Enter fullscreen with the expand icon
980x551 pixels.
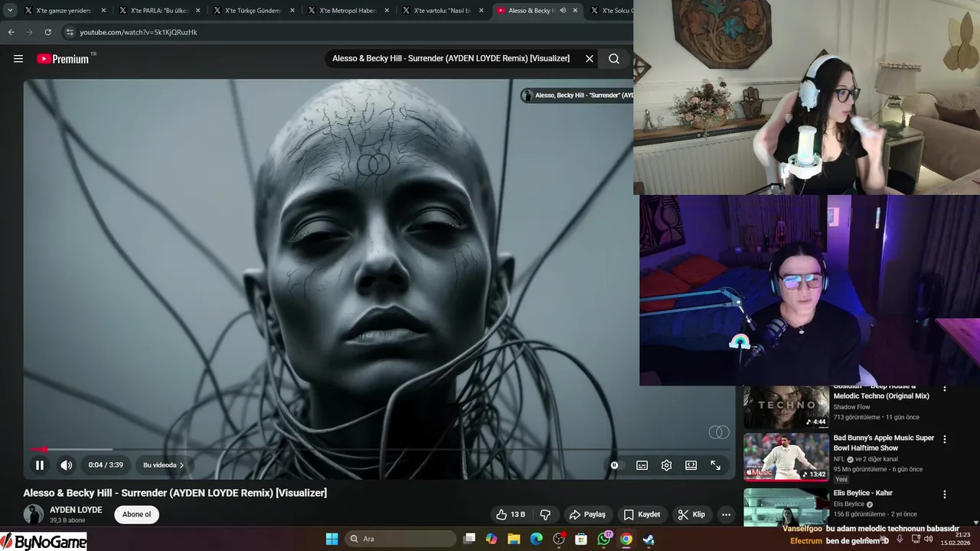point(715,465)
